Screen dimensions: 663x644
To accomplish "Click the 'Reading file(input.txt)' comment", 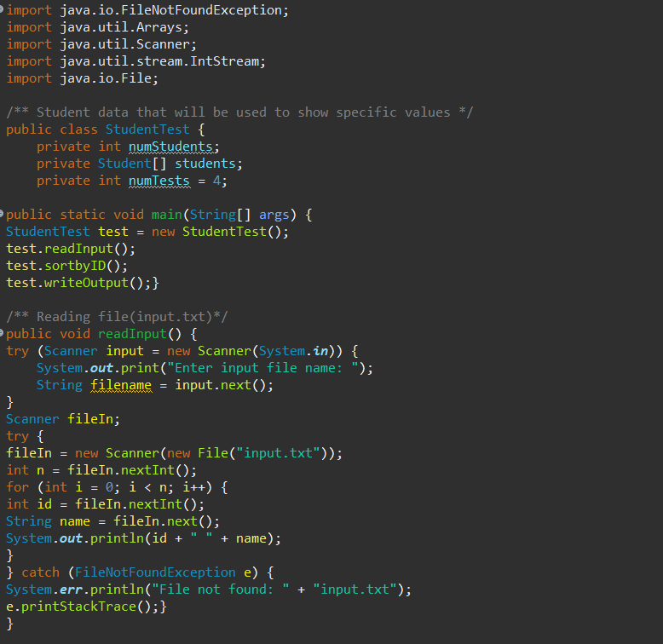I will [x=117, y=317].
